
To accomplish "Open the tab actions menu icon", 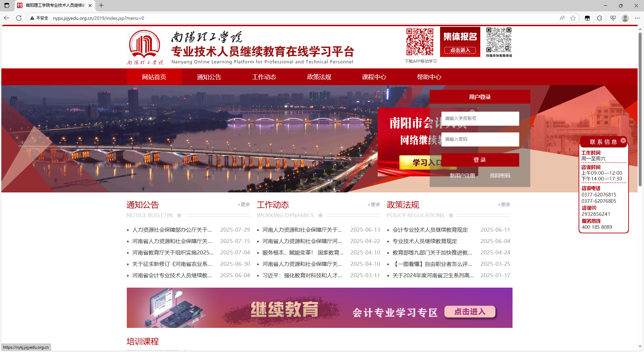I will (x=7, y=5).
